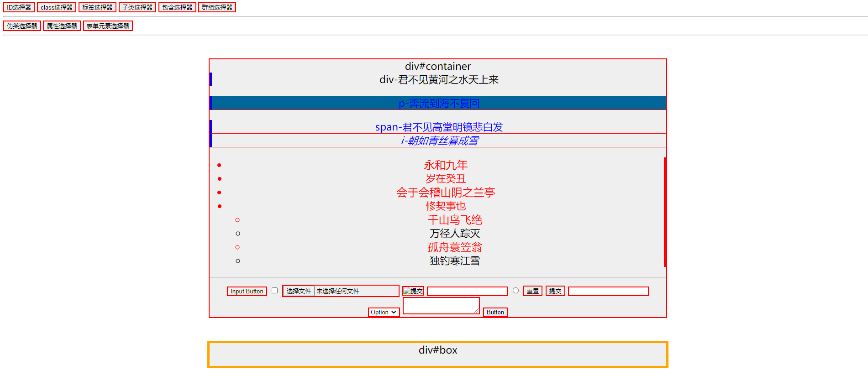The image size is (868, 391).
Task: Click inside the textarea box
Action: tap(441, 306)
